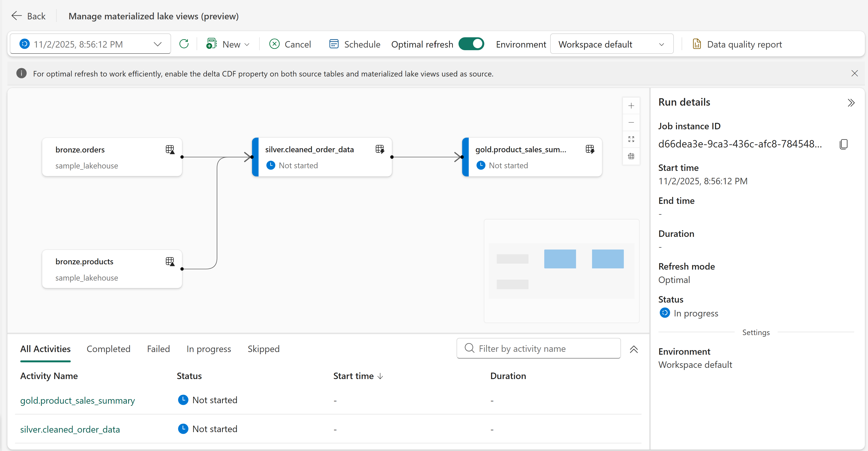Collapse the Run details panel
868x451 pixels.
tap(851, 103)
